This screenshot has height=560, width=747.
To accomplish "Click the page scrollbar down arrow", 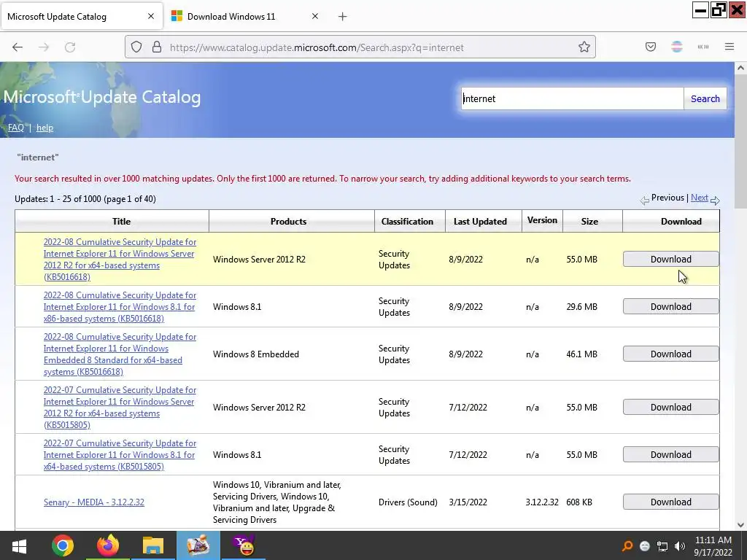I will coord(740,525).
